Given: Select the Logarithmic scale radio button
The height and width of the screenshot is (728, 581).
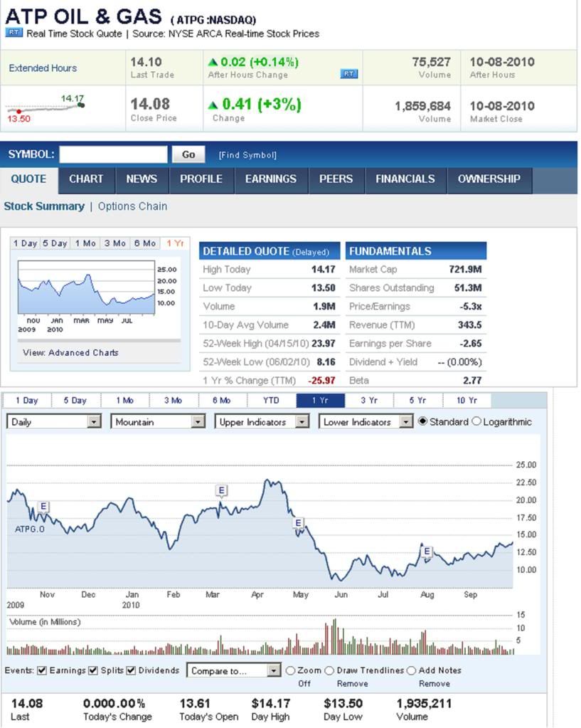Looking at the screenshot, I should point(476,421).
